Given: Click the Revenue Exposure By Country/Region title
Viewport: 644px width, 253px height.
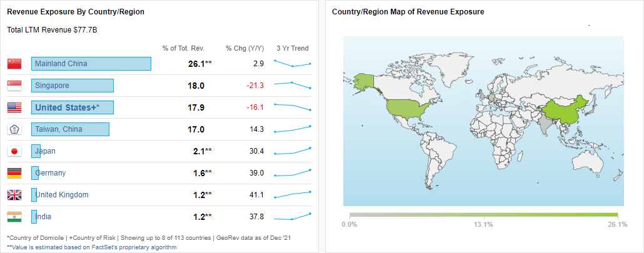Looking at the screenshot, I should [x=76, y=12].
